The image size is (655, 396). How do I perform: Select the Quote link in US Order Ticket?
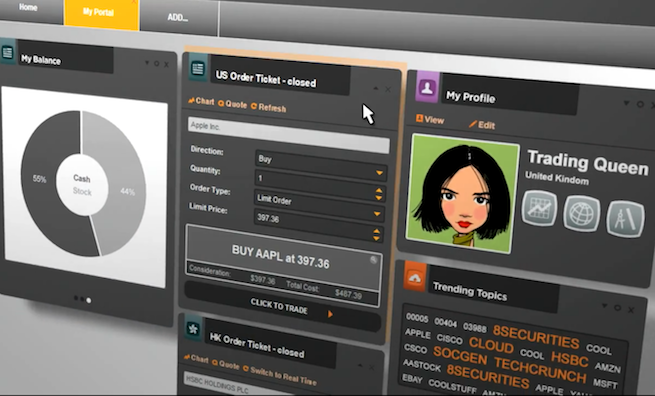point(233,104)
